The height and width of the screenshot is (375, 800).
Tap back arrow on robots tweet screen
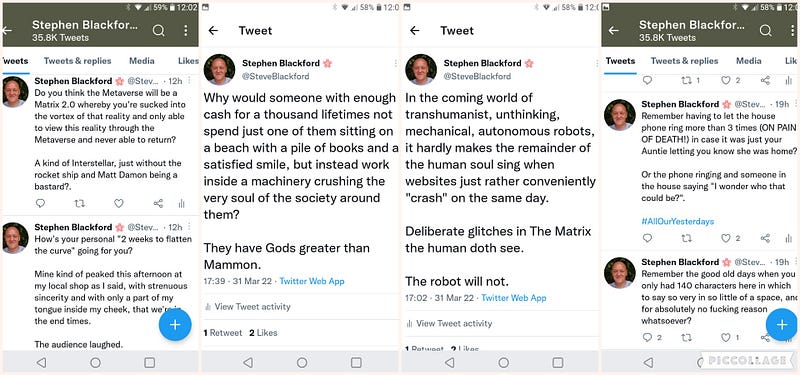(415, 31)
